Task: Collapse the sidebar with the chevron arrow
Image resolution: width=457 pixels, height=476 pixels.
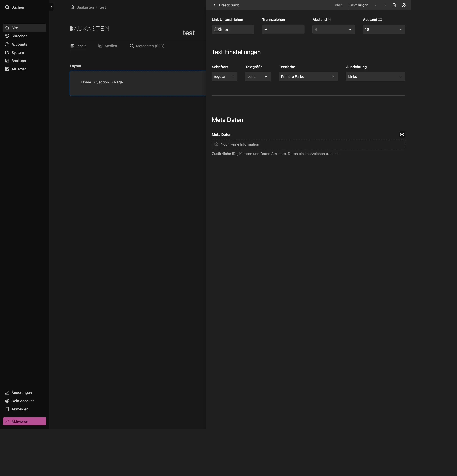Action: click(x=51, y=7)
